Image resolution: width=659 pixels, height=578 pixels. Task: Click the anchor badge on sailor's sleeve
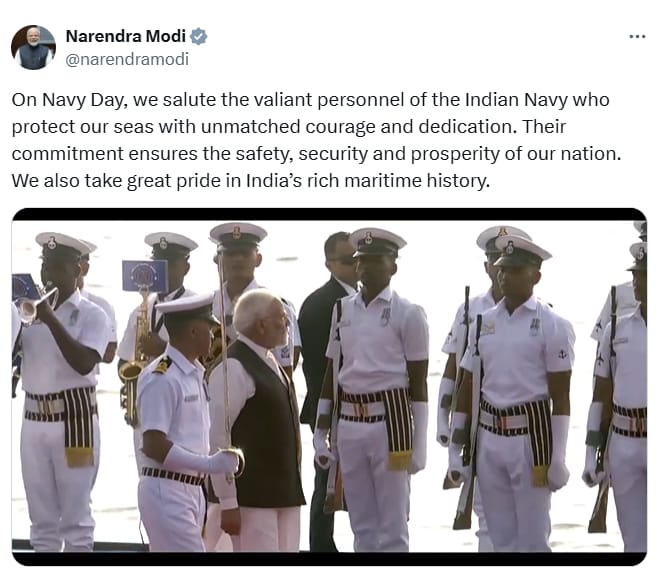tap(562, 355)
